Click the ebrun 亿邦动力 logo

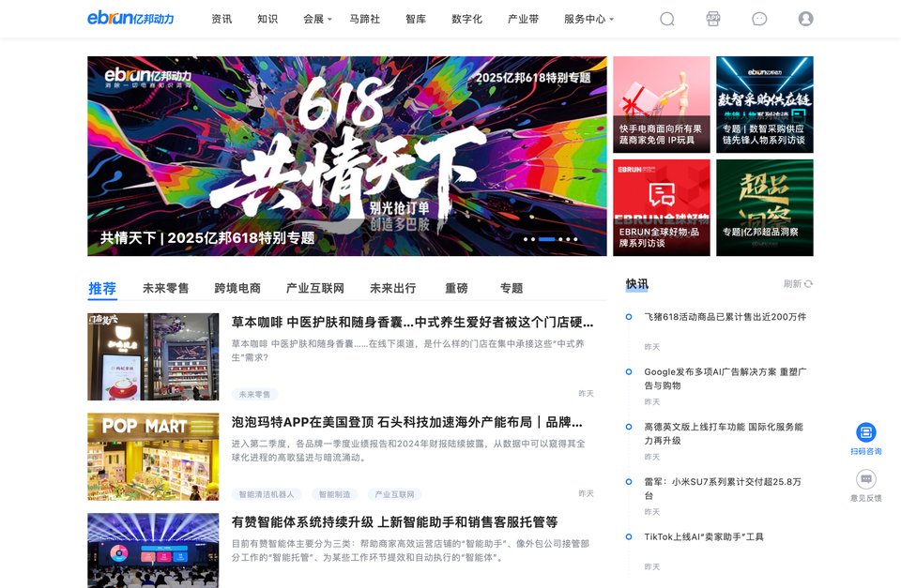point(130,19)
